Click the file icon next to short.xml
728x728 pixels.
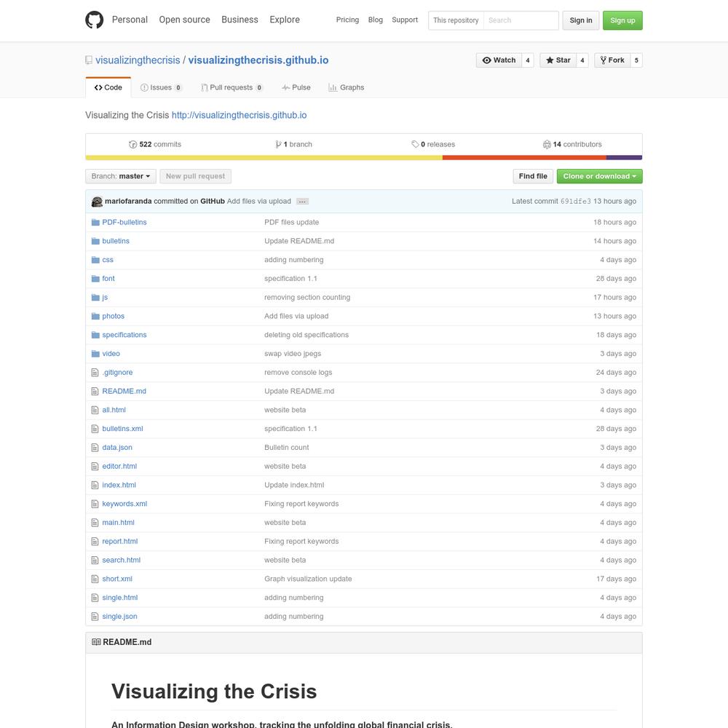(95, 579)
